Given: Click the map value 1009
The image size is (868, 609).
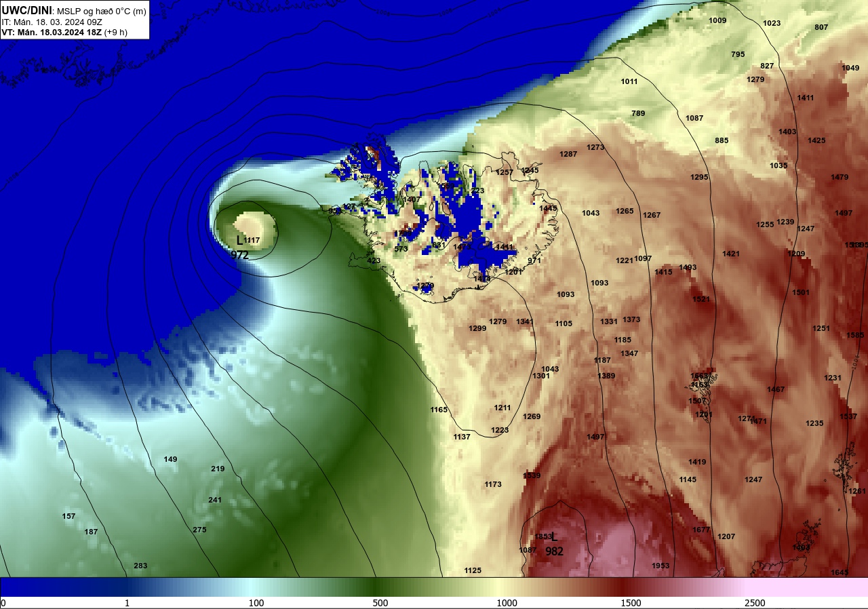Looking at the screenshot, I should (x=717, y=20).
